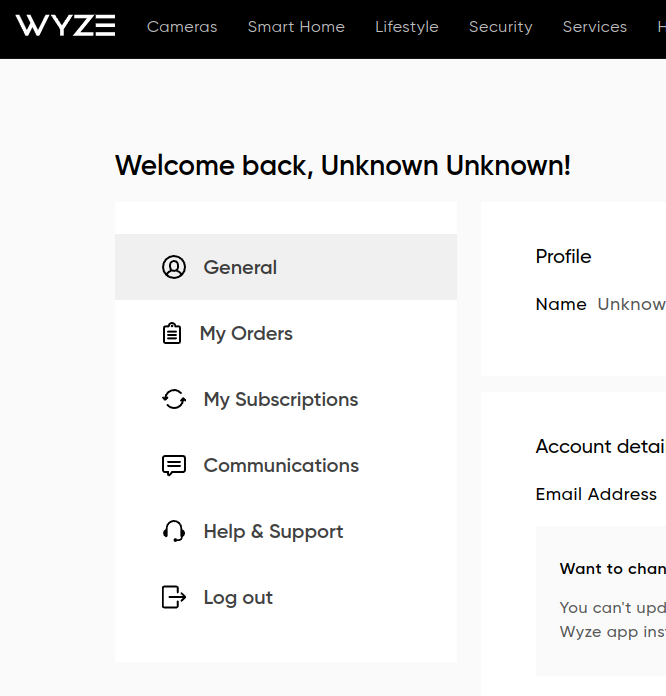This screenshot has width=666, height=696.
Task: Open the Smart Home navigation menu
Action: [296, 27]
